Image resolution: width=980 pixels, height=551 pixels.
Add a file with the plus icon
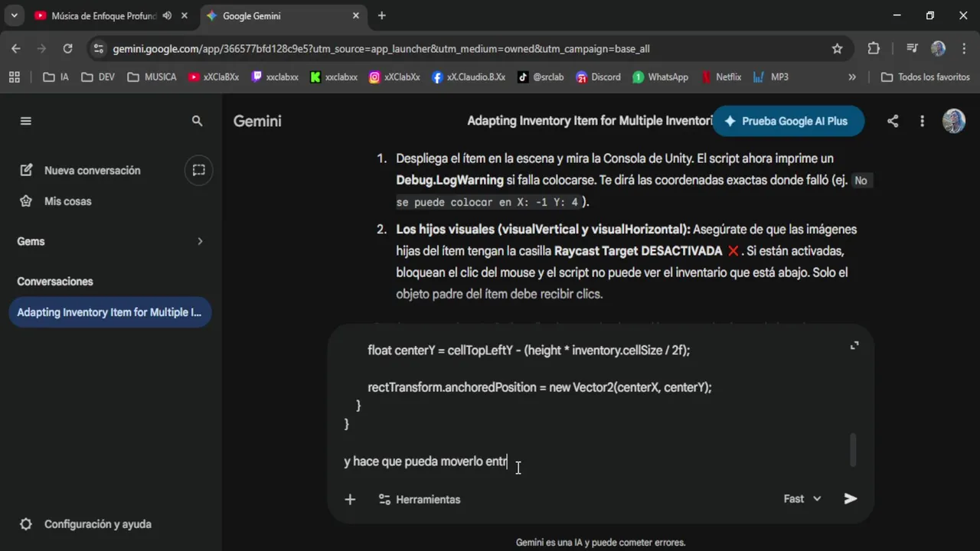point(350,500)
